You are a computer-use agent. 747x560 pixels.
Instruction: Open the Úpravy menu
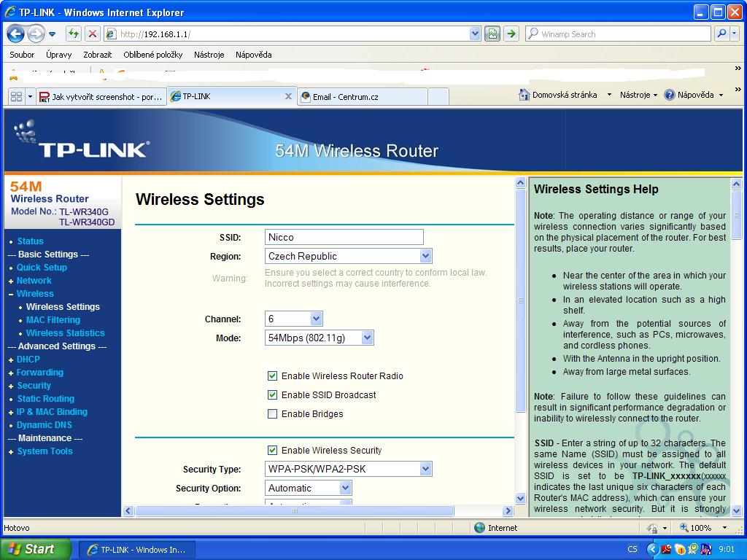[58, 54]
